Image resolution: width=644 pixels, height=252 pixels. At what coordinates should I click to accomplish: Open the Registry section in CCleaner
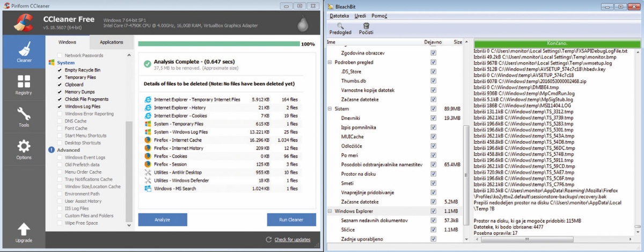click(24, 86)
